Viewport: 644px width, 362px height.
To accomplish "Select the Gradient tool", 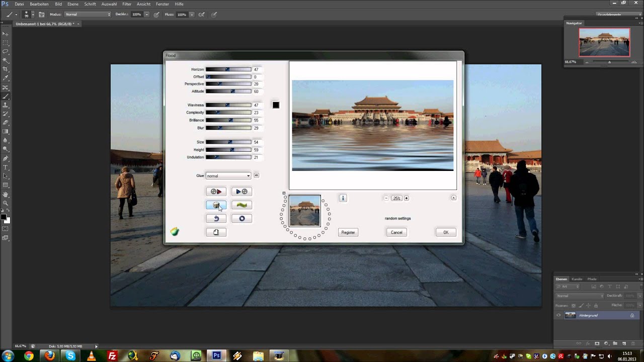I will point(6,131).
